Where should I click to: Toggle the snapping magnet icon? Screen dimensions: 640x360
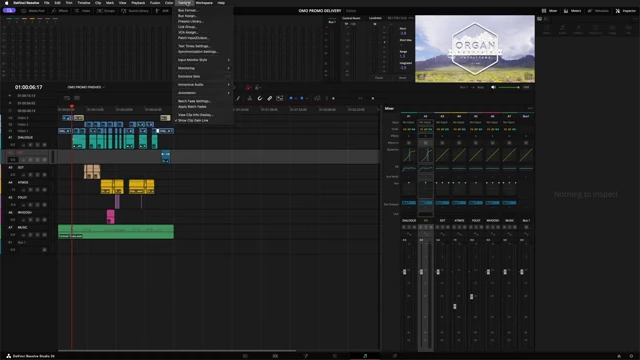pyautogui.click(x=260, y=98)
